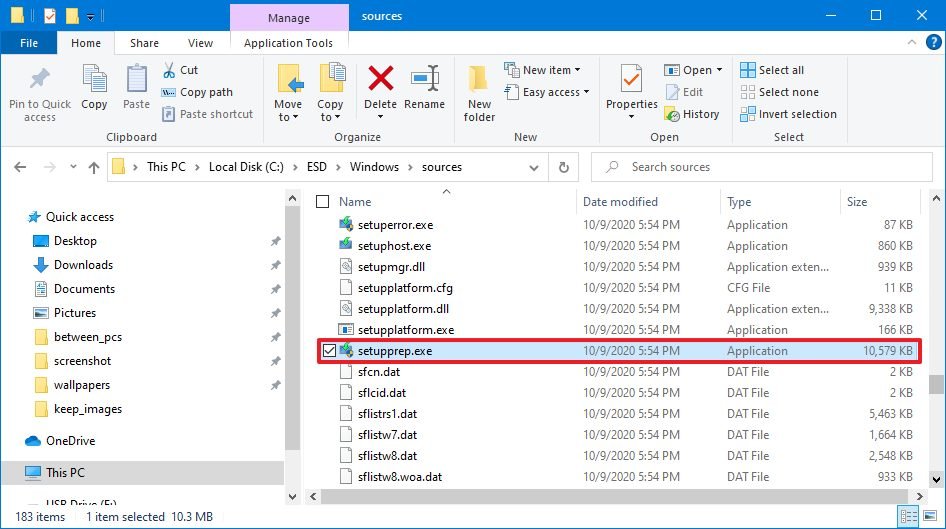Toggle the select-all checkbox in header
946x529 pixels.
[x=322, y=201]
